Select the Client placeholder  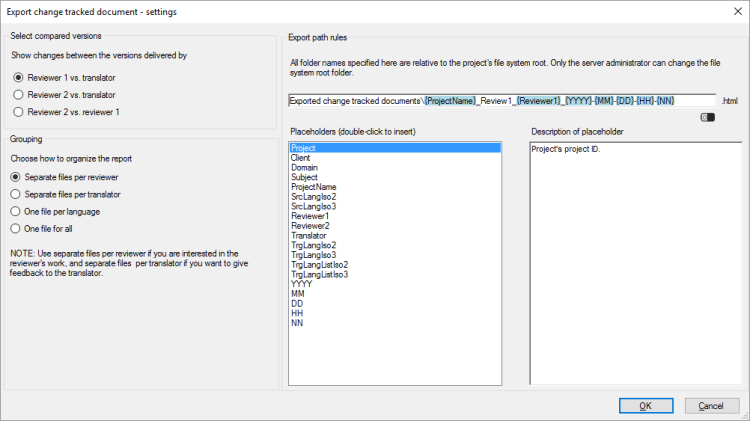click(301, 158)
